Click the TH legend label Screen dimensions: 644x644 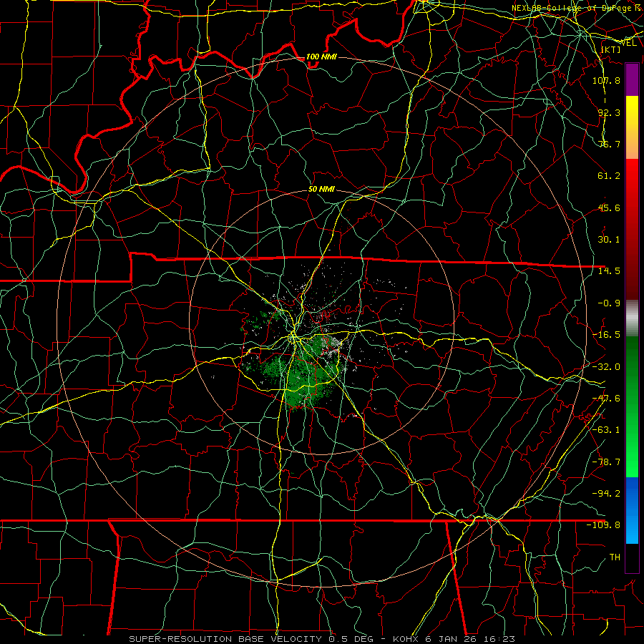(615, 557)
